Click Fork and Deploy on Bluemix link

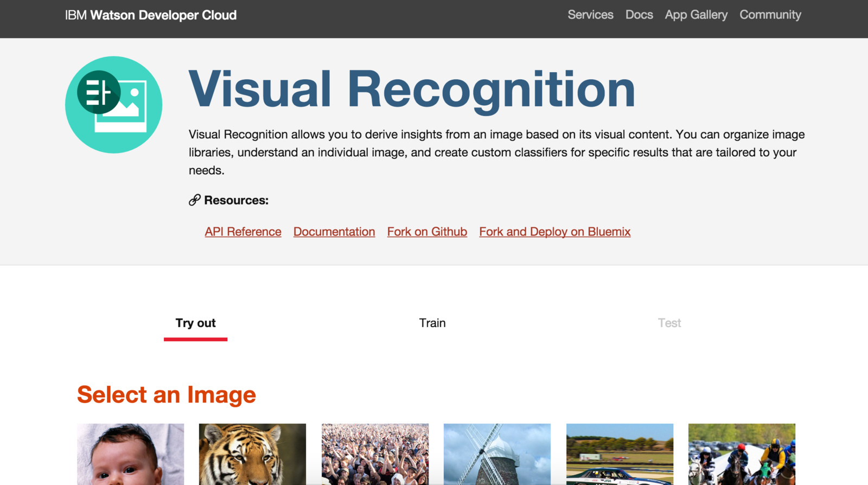(x=555, y=232)
